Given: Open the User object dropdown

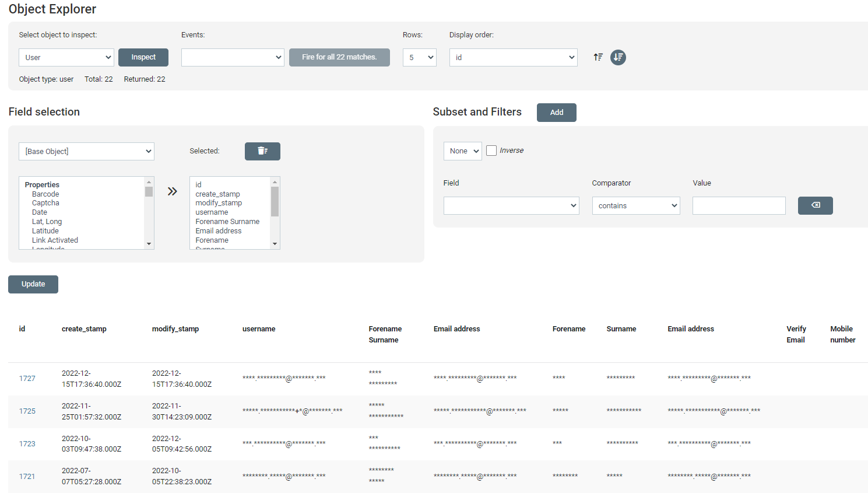Looking at the screenshot, I should pos(66,57).
